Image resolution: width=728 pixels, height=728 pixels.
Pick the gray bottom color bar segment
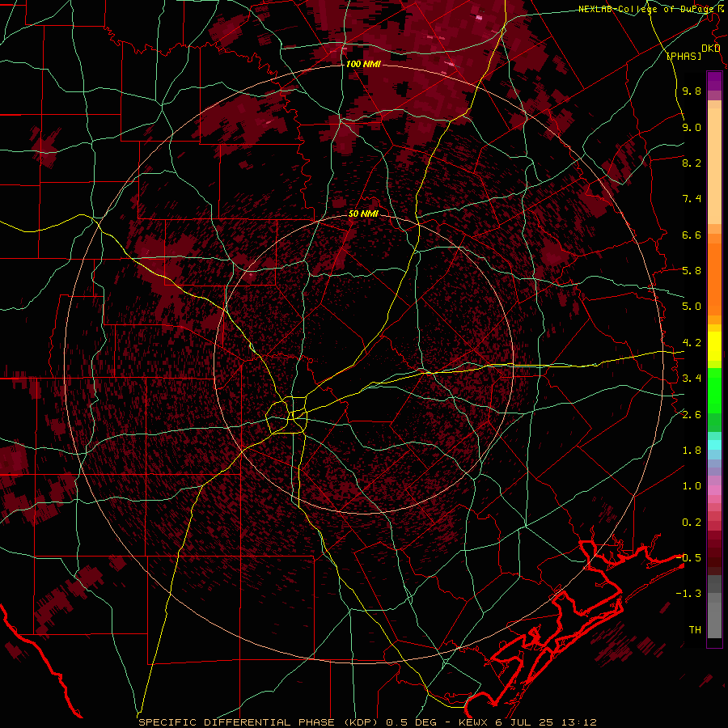[x=714, y=620]
